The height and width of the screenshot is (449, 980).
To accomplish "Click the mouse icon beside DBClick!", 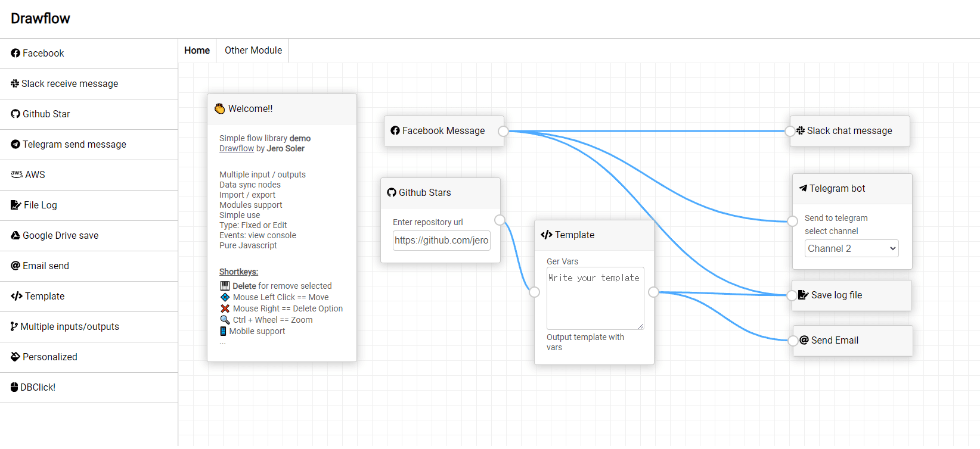I will 14,387.
